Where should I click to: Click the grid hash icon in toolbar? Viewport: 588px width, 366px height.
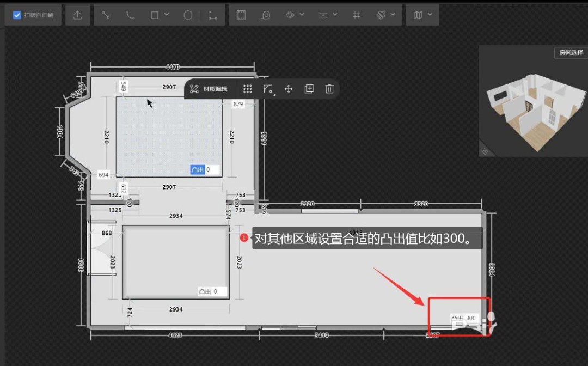356,15
